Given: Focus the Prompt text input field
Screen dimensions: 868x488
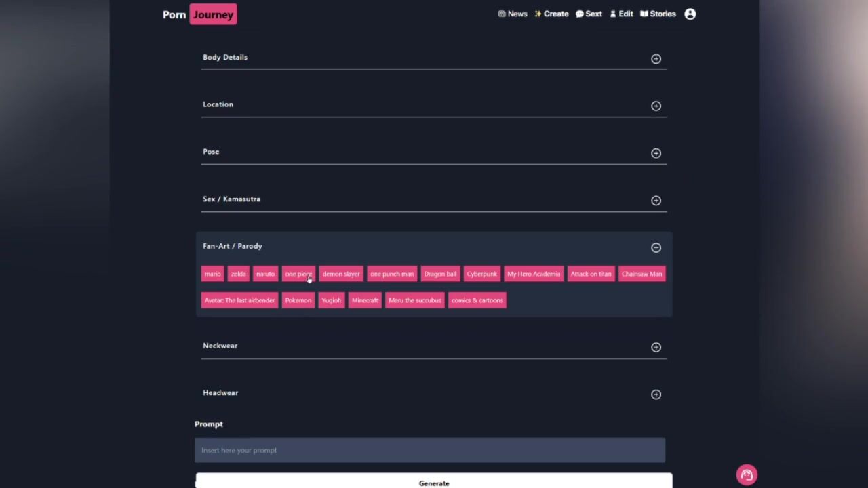Looking at the screenshot, I should point(430,450).
